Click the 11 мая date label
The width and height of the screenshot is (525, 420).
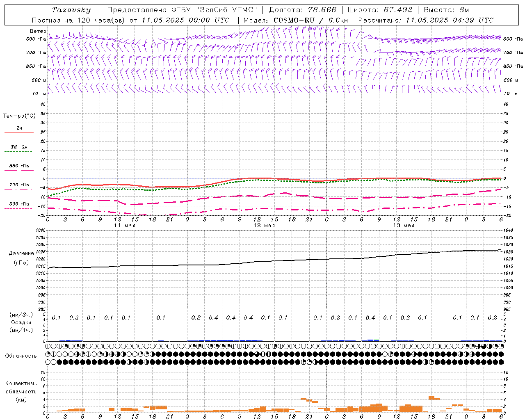coord(125,226)
